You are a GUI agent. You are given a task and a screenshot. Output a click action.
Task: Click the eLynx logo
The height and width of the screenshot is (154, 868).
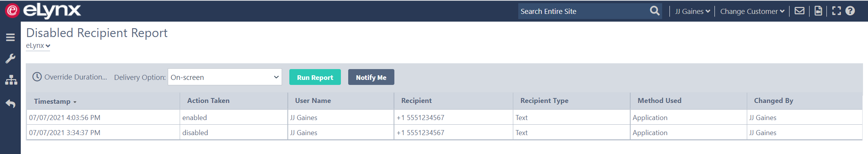coord(43,11)
